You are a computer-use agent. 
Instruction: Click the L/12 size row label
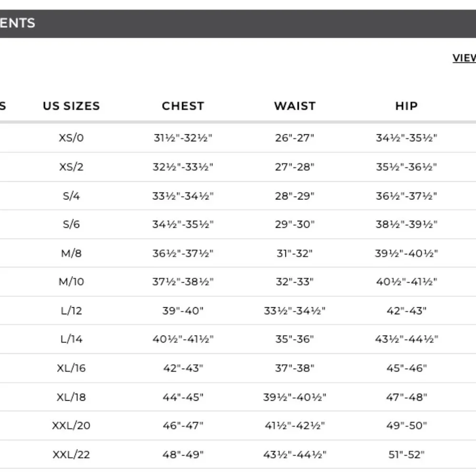point(71,310)
